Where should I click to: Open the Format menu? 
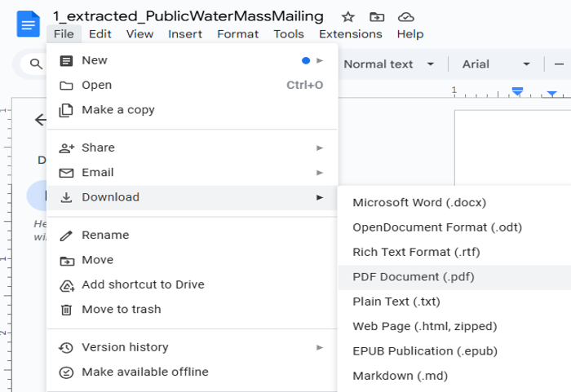[x=238, y=34]
